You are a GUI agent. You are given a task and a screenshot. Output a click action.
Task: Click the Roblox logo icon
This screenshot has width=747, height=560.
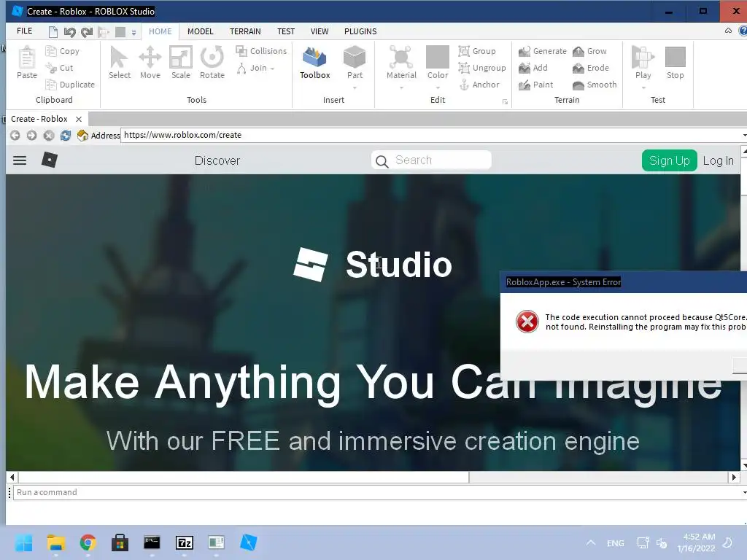pos(50,160)
